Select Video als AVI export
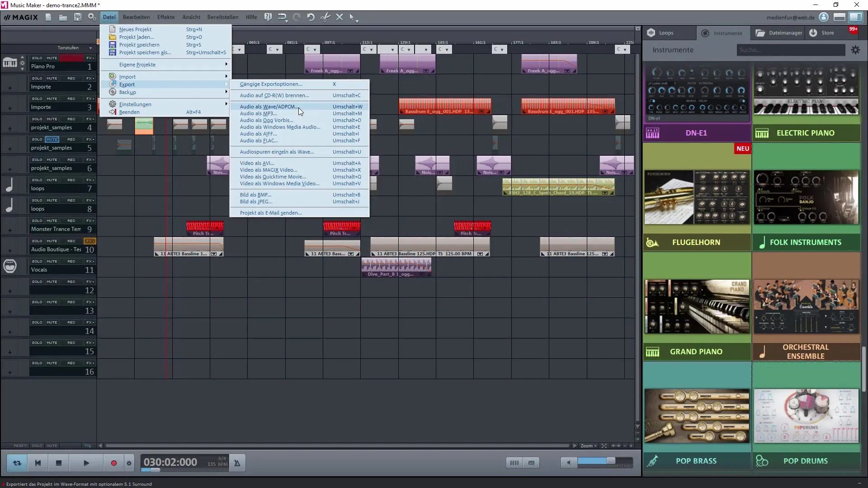The width and height of the screenshot is (868, 488). coord(300,163)
